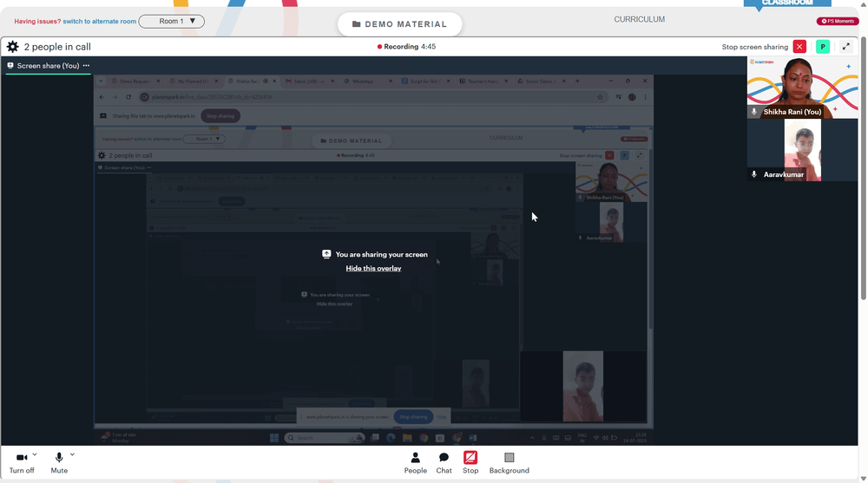Expand microphone options chevron
Image resolution: width=868 pixels, height=483 pixels.
72,454
